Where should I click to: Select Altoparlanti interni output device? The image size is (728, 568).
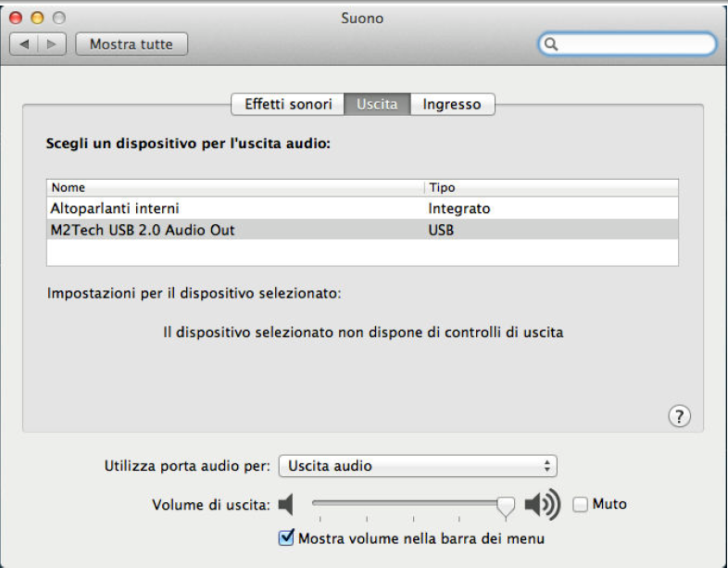pyautogui.click(x=362, y=208)
